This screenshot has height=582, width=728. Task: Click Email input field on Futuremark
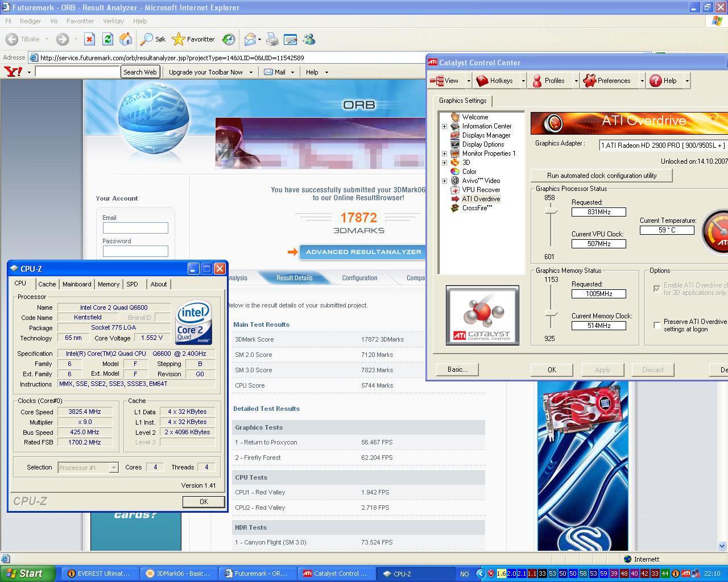pyautogui.click(x=135, y=228)
